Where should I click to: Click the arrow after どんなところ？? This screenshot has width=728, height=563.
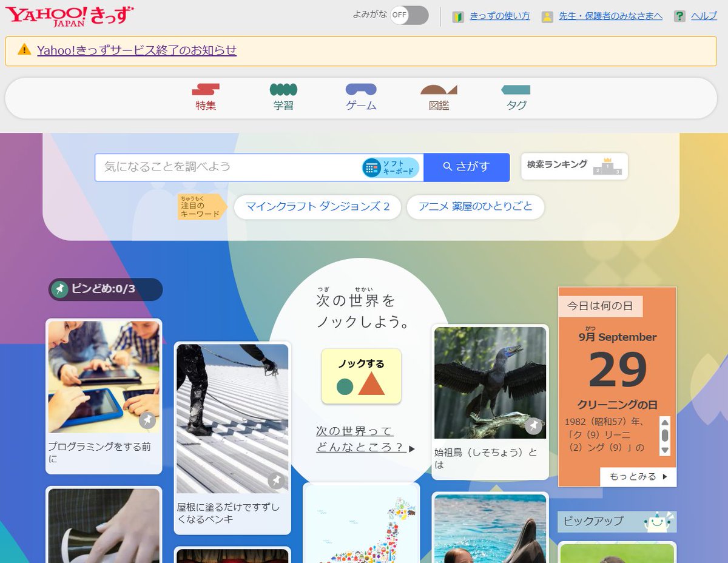[x=412, y=449]
